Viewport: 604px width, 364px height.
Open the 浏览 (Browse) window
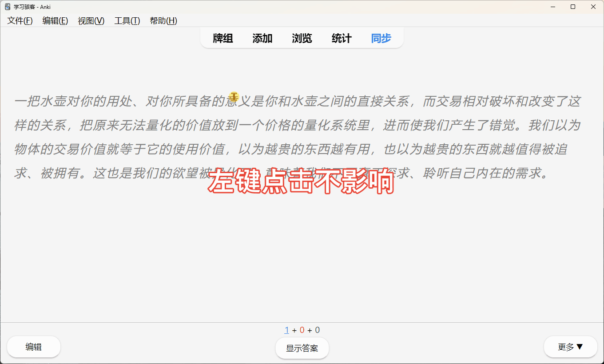(302, 38)
